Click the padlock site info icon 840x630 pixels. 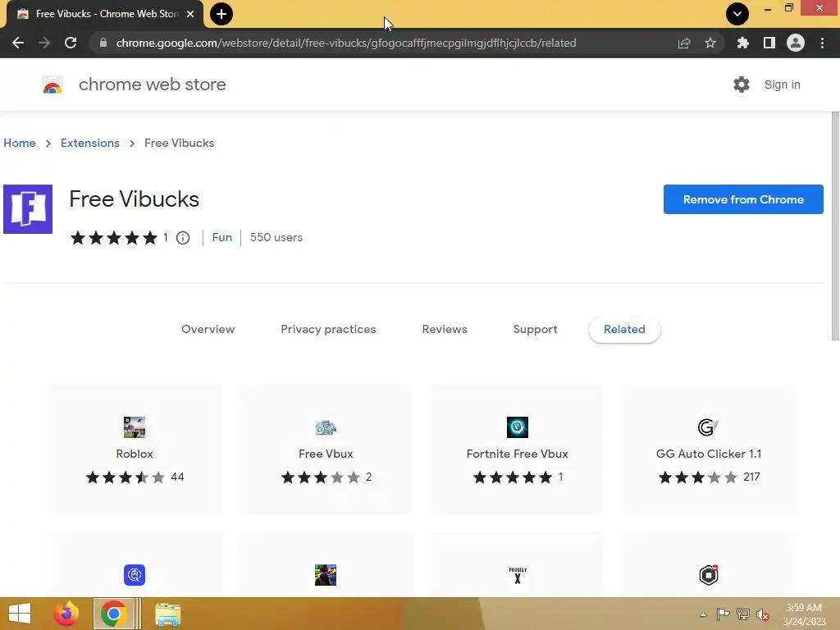103,43
